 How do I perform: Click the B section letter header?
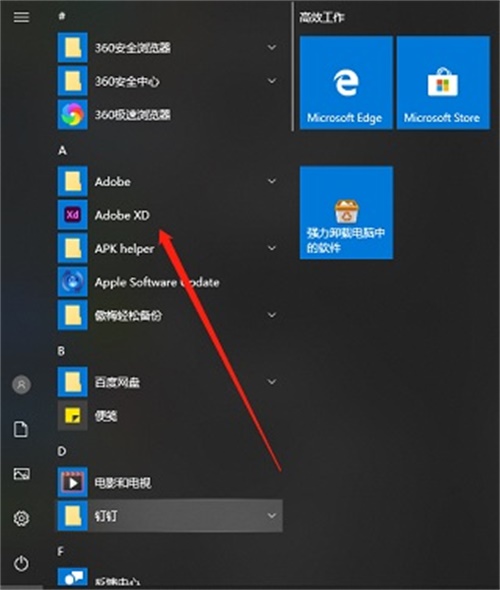pyautogui.click(x=61, y=351)
